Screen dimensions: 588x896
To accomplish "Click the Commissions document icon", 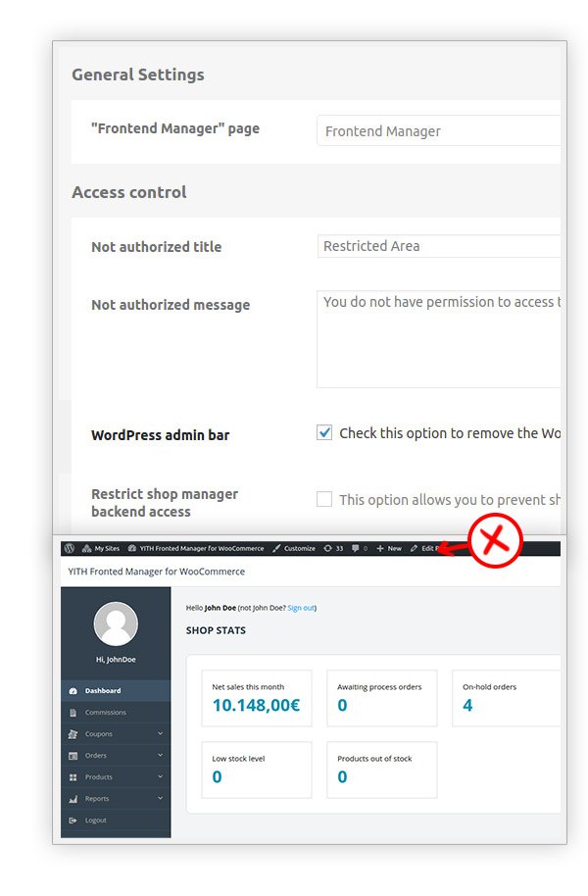I will 73,712.
